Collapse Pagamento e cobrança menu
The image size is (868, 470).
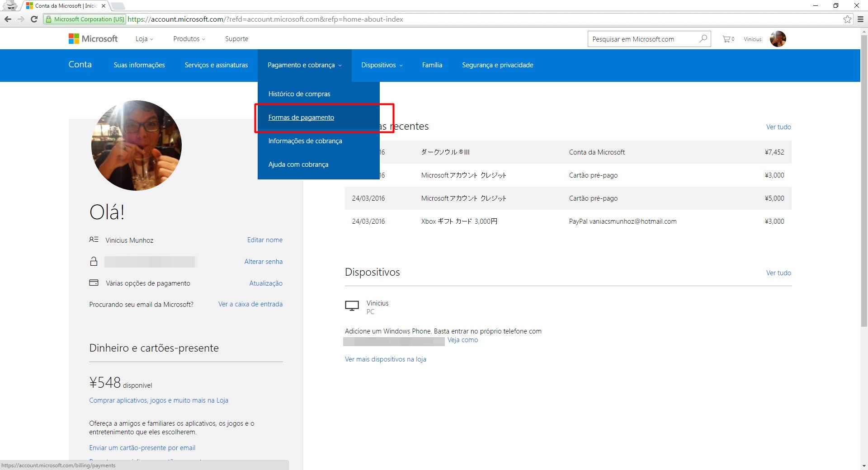pyautogui.click(x=304, y=65)
